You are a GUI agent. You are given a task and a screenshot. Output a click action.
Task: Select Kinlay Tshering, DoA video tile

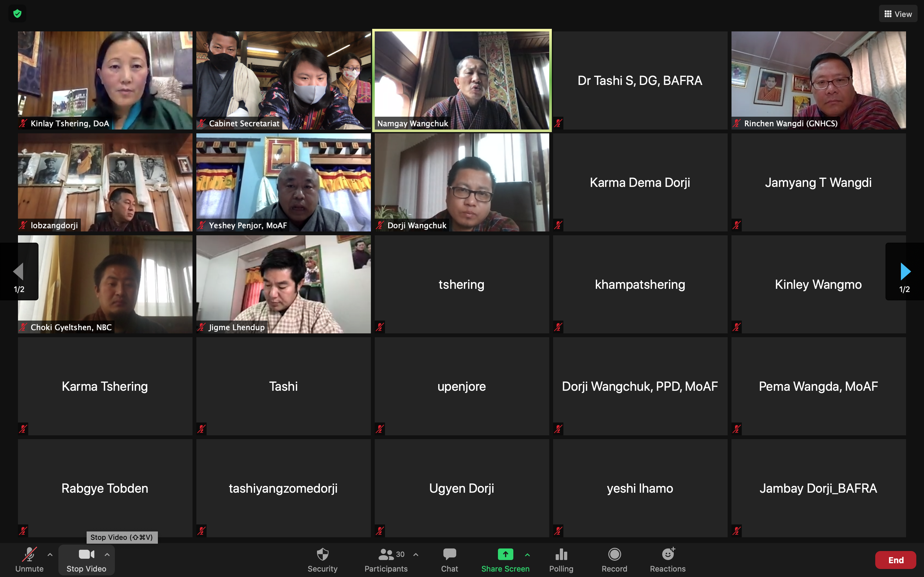[105, 80]
